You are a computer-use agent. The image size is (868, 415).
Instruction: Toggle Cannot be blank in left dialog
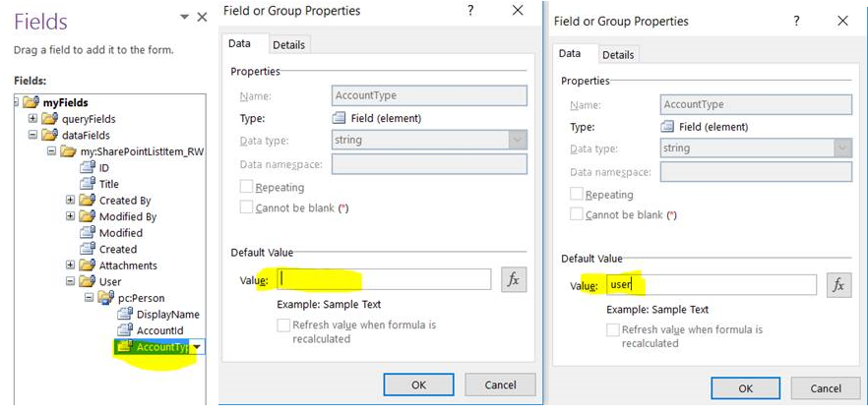coord(246,207)
